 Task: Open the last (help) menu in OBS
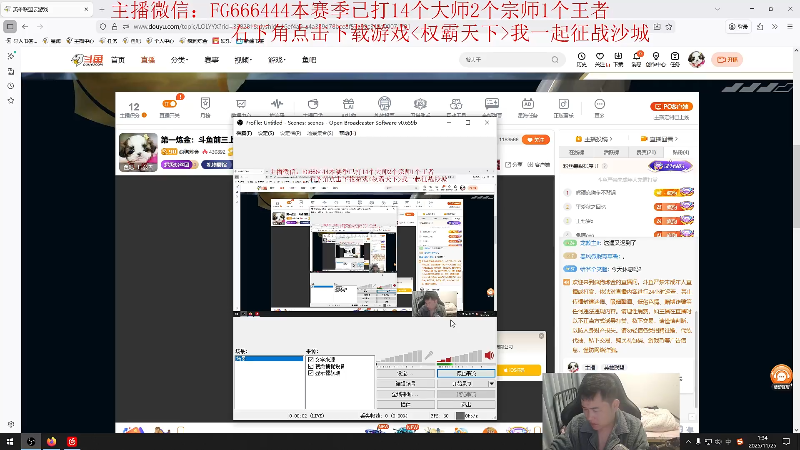click(x=347, y=133)
